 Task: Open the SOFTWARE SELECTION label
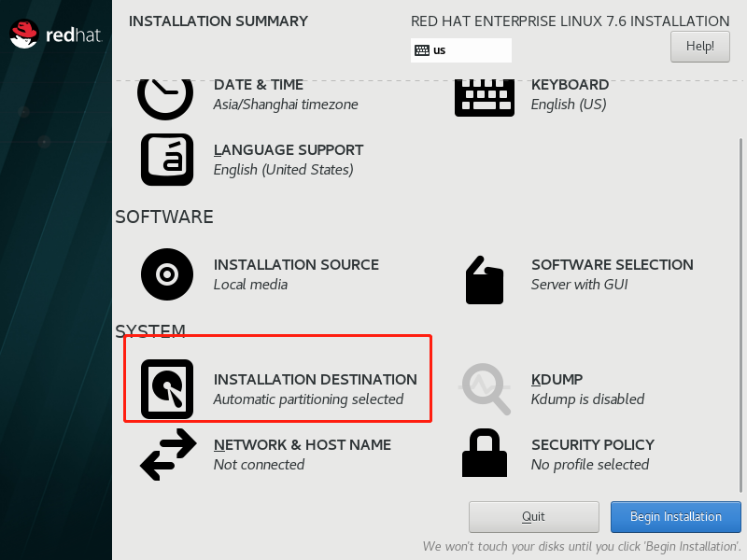[x=613, y=265]
